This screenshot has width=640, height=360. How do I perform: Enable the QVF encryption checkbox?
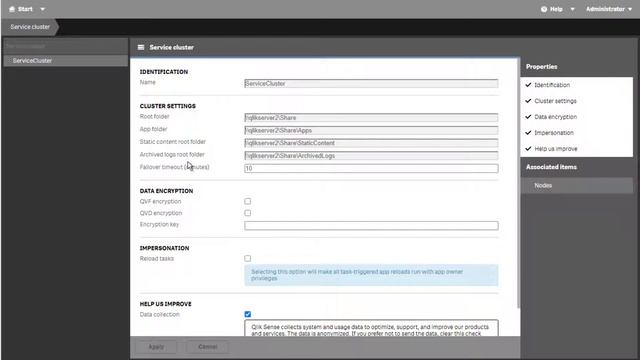248,201
